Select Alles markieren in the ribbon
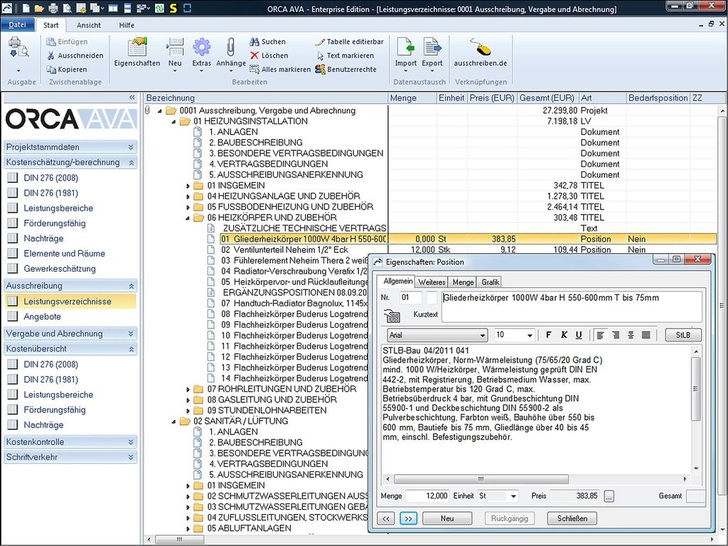 (x=280, y=70)
